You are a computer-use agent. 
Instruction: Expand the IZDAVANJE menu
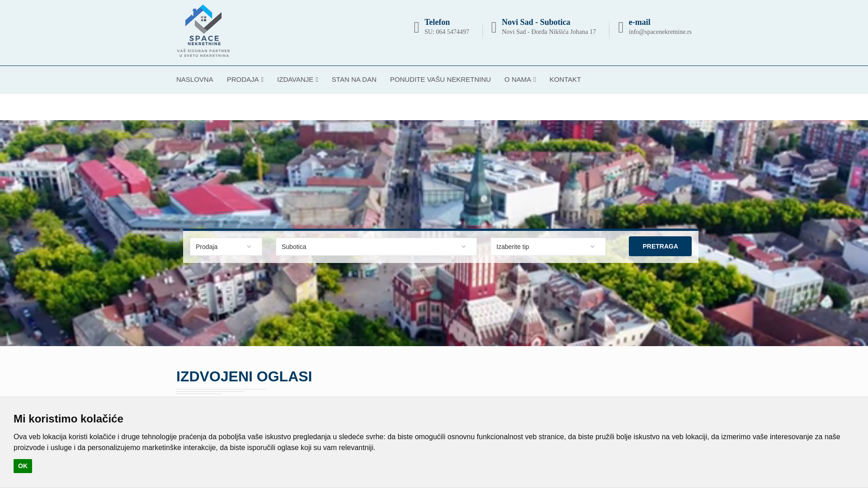(297, 80)
